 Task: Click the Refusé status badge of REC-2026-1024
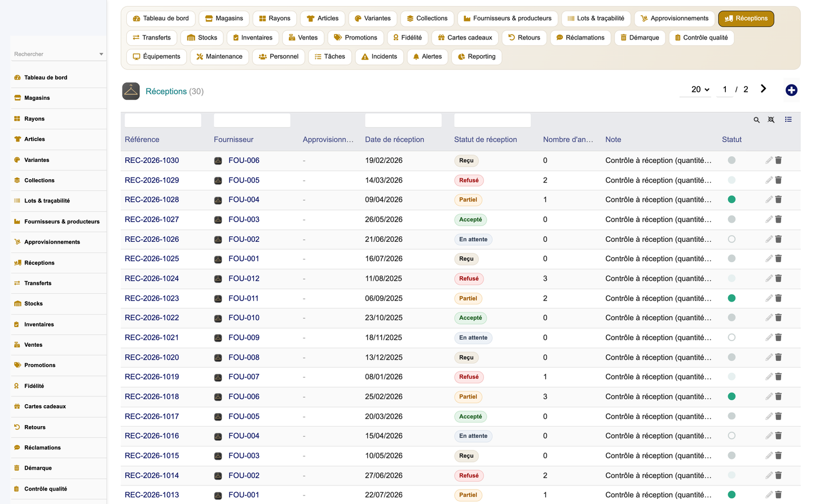469,278
